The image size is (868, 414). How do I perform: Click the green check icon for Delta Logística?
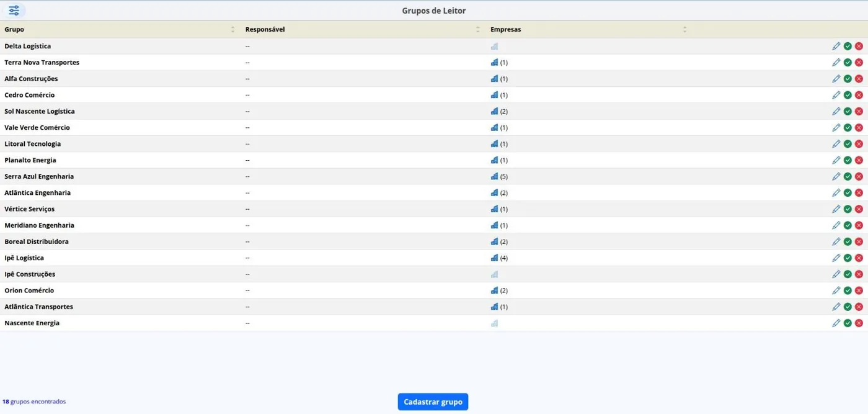point(848,46)
